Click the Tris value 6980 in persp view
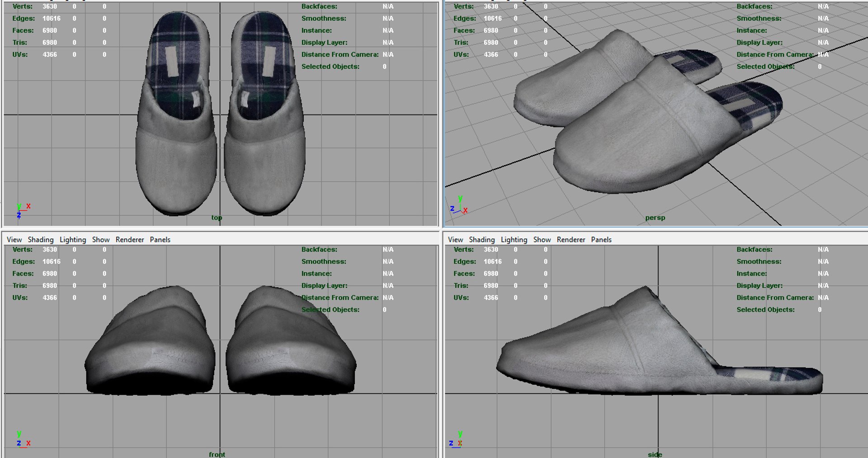868x458 pixels. click(x=491, y=43)
